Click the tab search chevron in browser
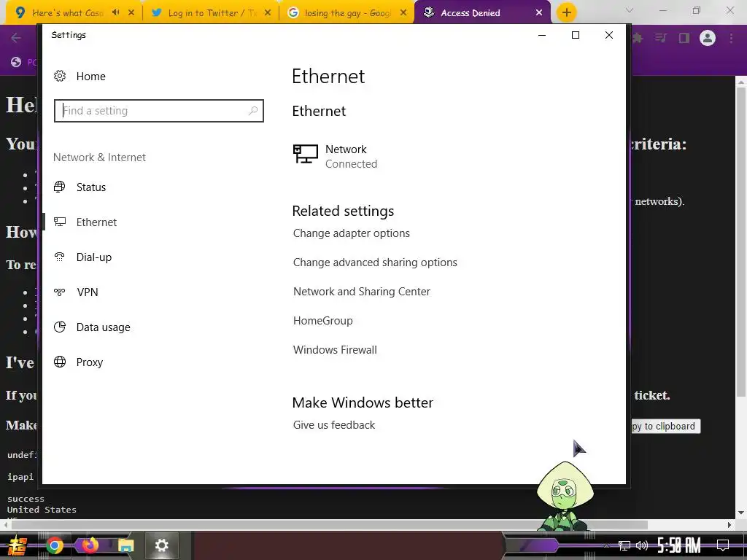 [x=630, y=10]
